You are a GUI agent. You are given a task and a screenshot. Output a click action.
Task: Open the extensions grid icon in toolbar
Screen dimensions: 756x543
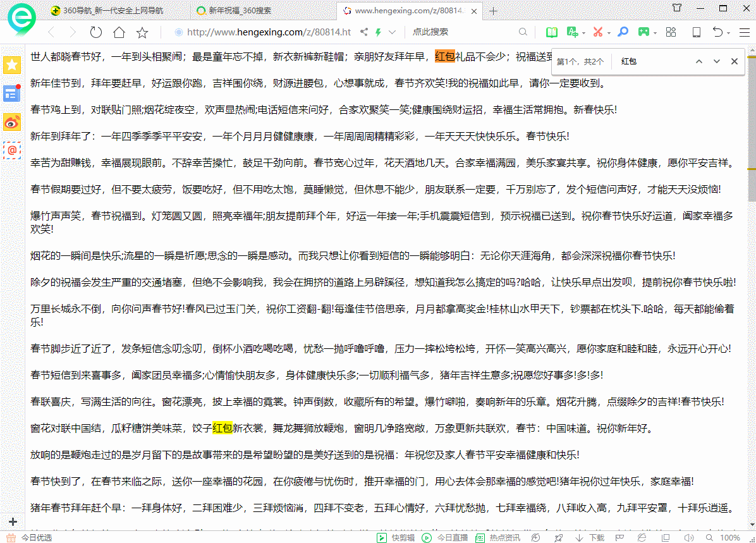671,32
